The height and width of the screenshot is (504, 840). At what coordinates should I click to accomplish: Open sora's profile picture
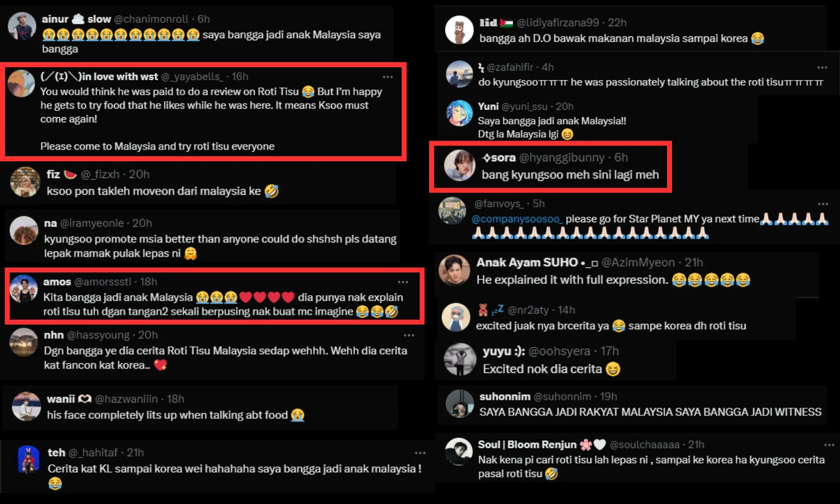[x=460, y=165]
